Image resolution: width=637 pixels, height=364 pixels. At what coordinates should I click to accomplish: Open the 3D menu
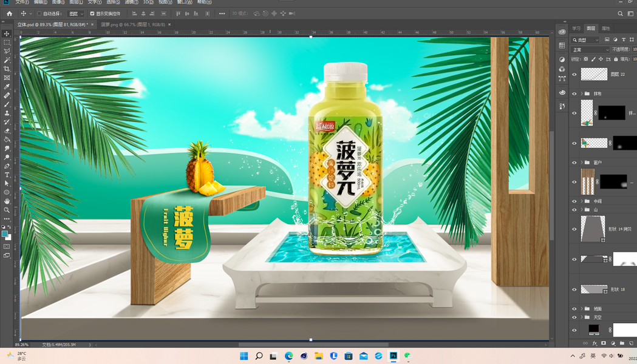148,2
